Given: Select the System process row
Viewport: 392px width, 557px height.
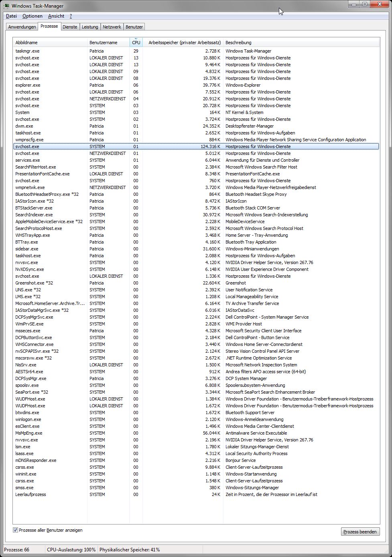Looking at the screenshot, I should coord(196,112).
